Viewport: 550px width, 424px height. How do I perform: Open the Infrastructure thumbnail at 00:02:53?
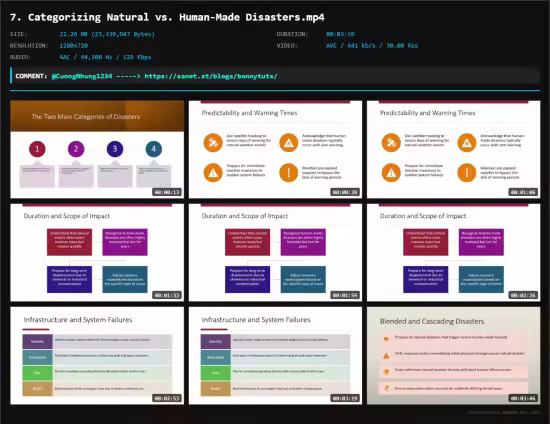pyautogui.click(x=97, y=356)
